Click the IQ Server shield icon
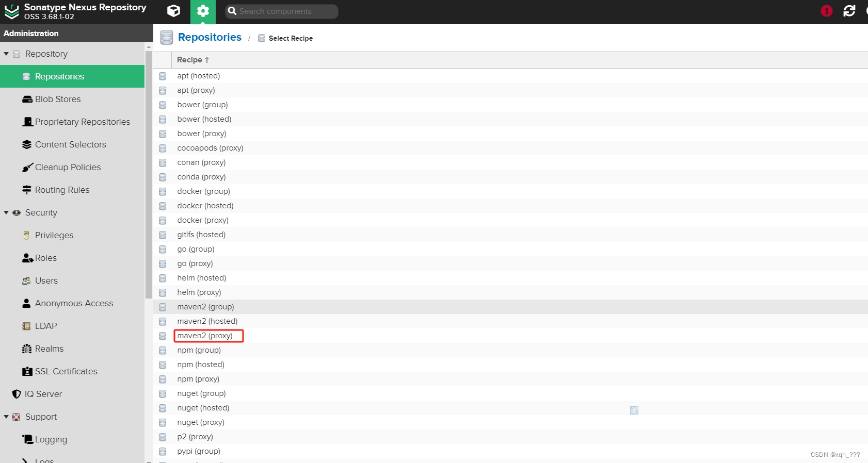 pyautogui.click(x=17, y=394)
